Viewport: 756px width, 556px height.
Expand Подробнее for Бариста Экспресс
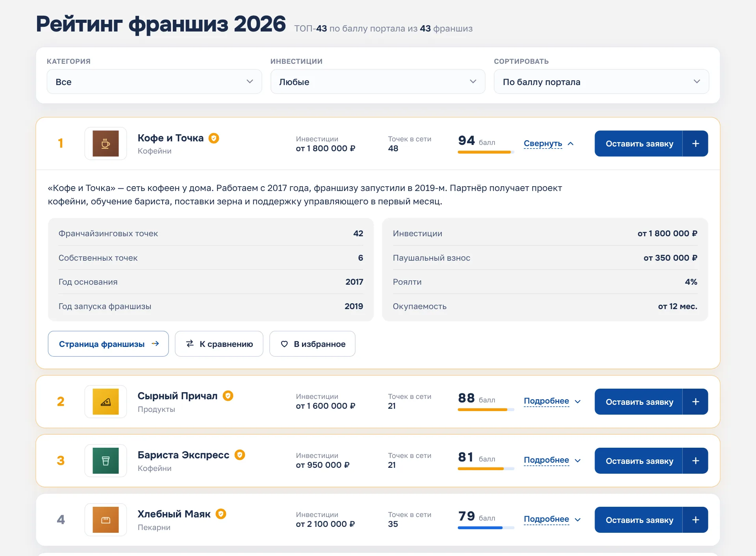(x=552, y=460)
